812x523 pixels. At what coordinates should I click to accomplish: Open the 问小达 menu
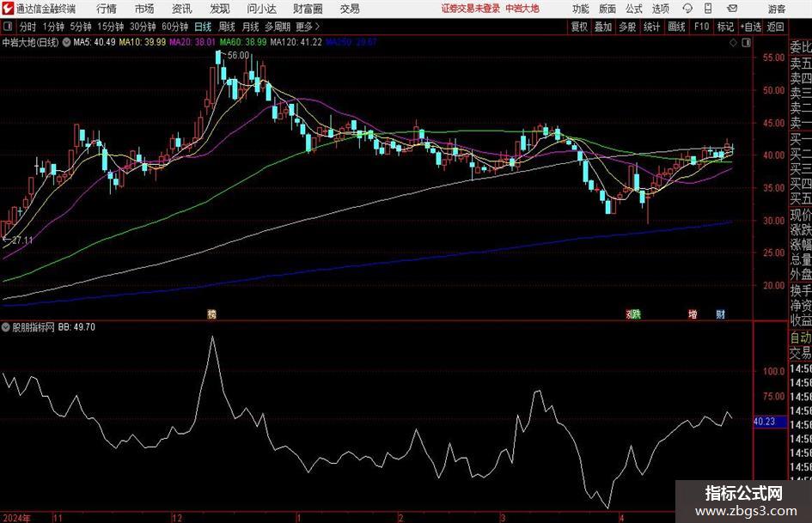click(261, 9)
